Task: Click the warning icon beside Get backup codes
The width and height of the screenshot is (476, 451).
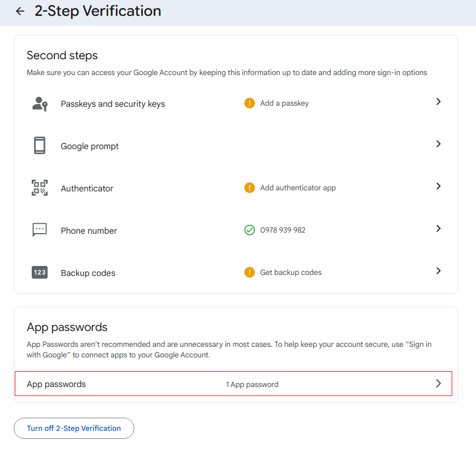Action: click(x=250, y=272)
